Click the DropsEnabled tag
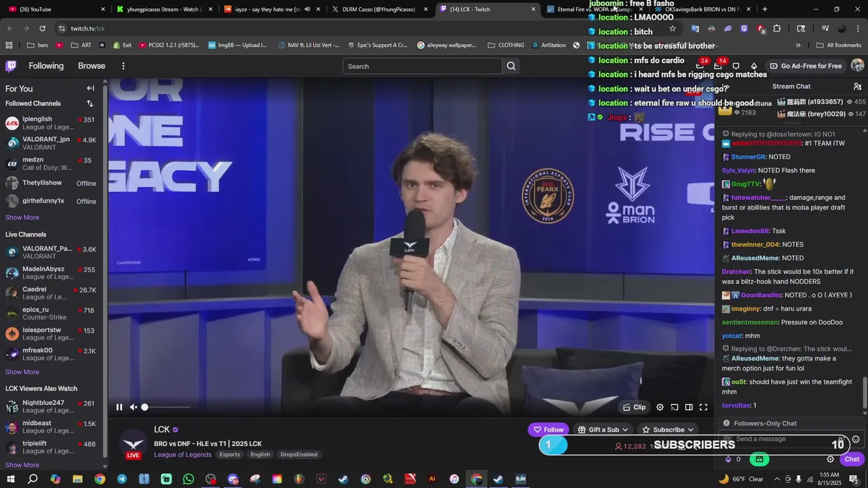Viewport: 868px width, 488px height. pyautogui.click(x=299, y=455)
